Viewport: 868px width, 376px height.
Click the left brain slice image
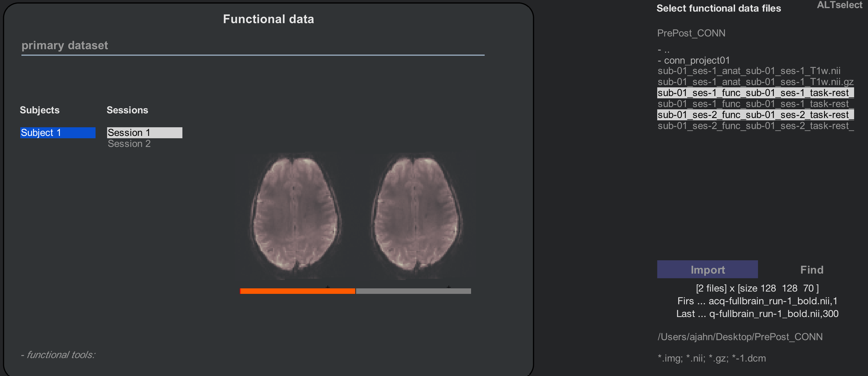pos(296,215)
